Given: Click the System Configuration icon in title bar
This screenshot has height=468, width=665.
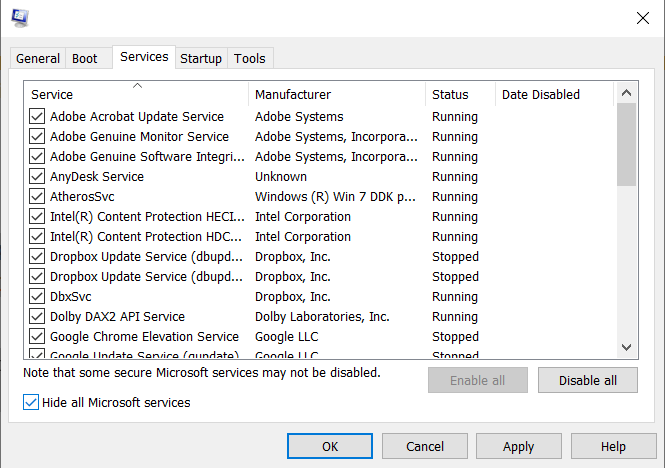Looking at the screenshot, I should (20, 18).
